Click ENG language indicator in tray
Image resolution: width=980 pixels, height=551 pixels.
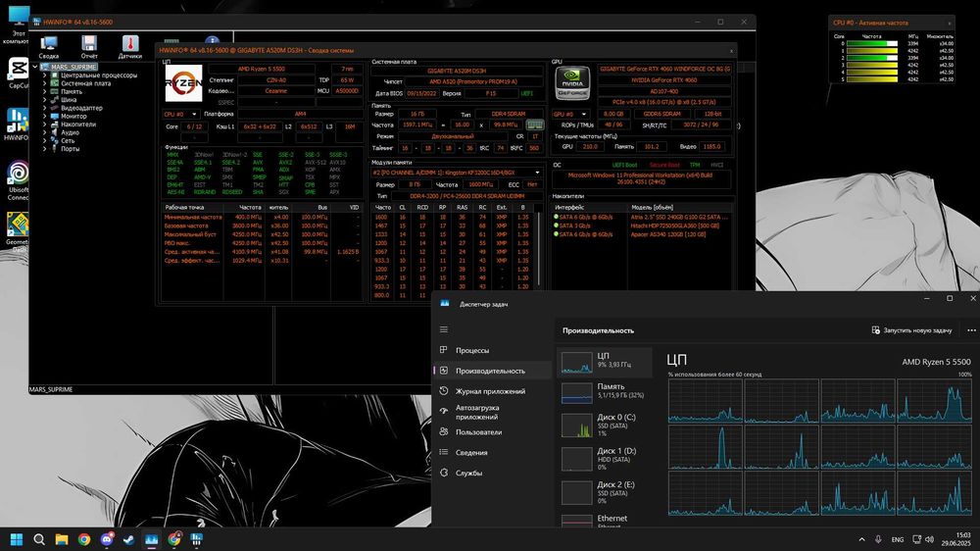pos(898,539)
